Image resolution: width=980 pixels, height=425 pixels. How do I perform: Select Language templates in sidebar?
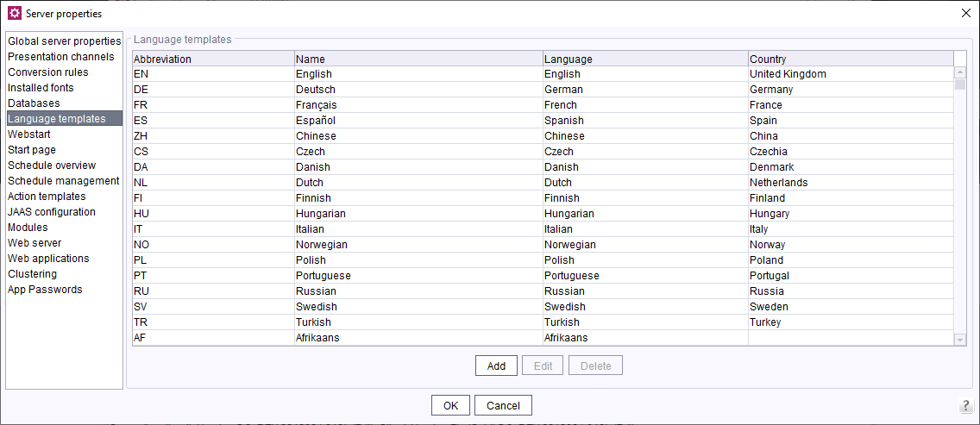tap(65, 119)
